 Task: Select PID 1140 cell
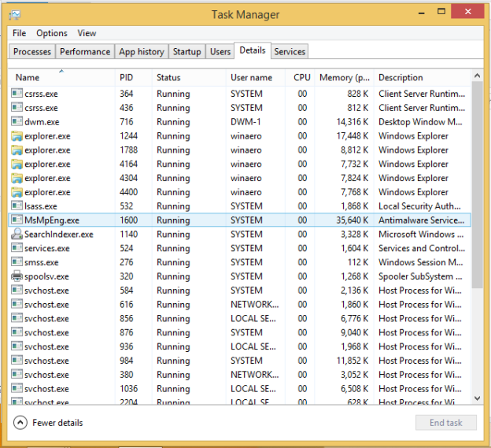(129, 235)
